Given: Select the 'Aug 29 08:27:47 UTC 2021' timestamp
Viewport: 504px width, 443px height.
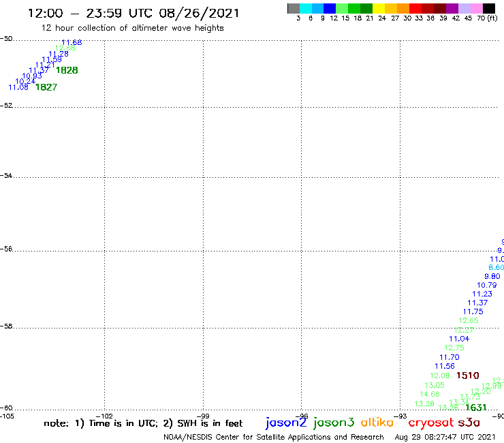Looking at the screenshot, I should pos(445,438).
